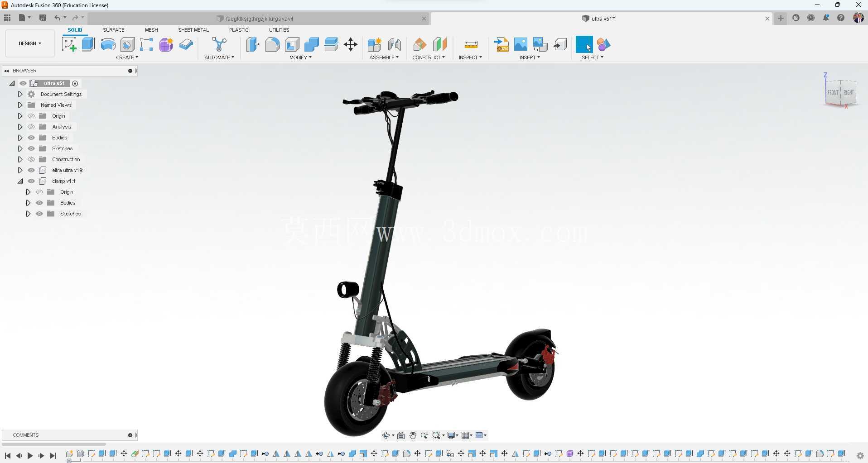Select the Combine tool icon
Viewport: 868px width, 463px height.
click(x=312, y=44)
